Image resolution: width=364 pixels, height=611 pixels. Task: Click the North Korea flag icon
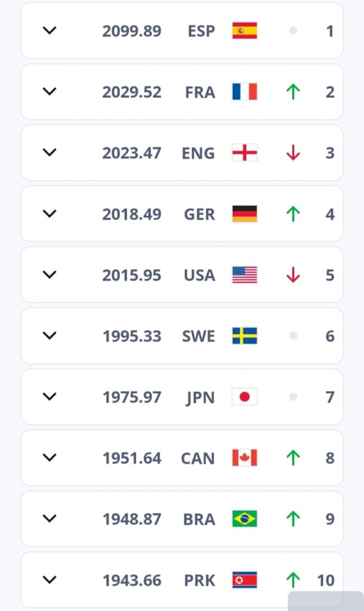click(245, 580)
